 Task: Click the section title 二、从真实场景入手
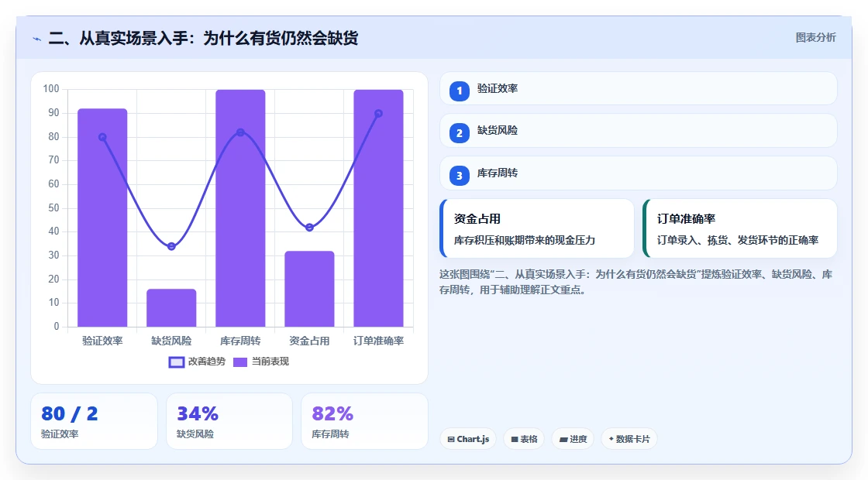pyautogui.click(x=203, y=38)
